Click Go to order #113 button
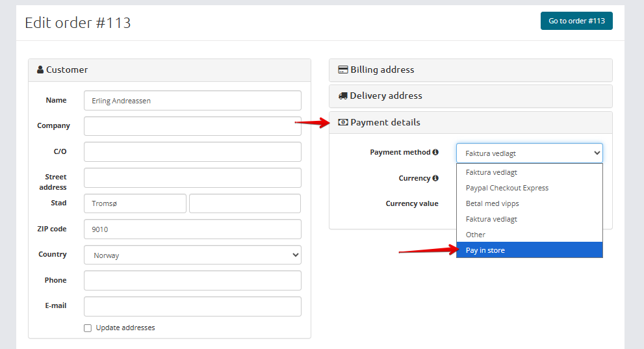The height and width of the screenshot is (349, 644). [576, 21]
